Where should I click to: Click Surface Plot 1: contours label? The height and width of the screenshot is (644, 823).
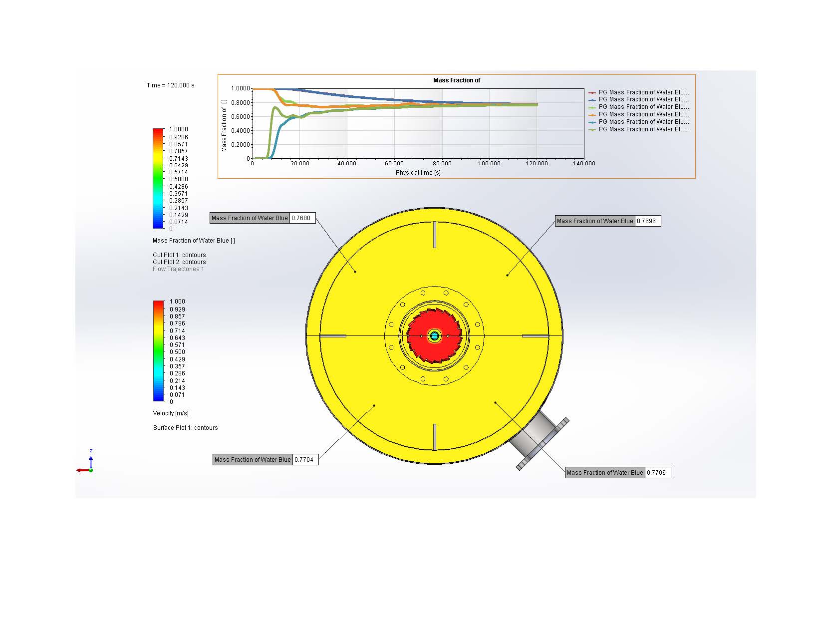(185, 428)
